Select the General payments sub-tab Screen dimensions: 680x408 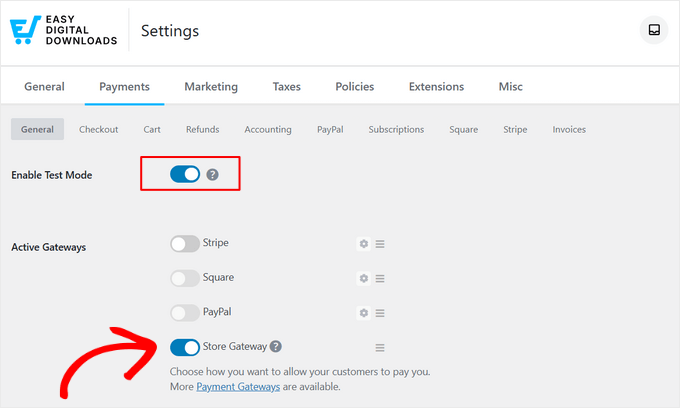pyautogui.click(x=37, y=129)
